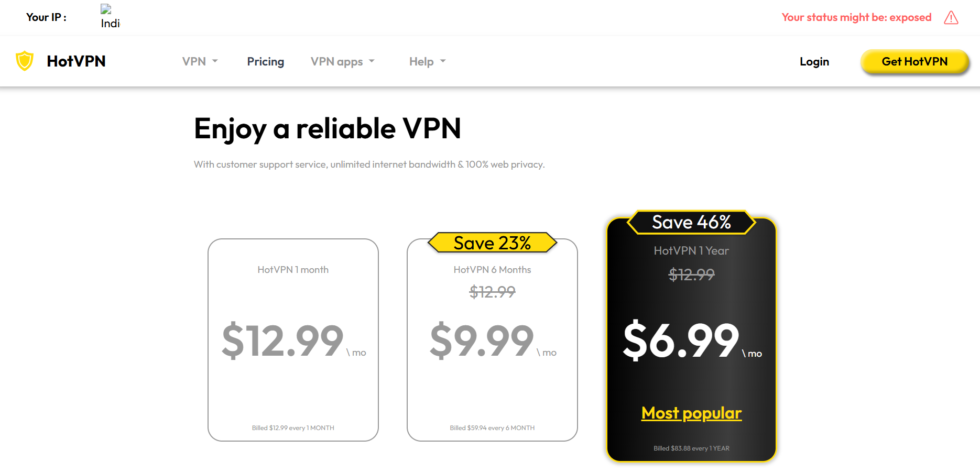Screen dimensions: 980x472
Task: Open the VPN apps dropdown
Action: click(x=343, y=61)
